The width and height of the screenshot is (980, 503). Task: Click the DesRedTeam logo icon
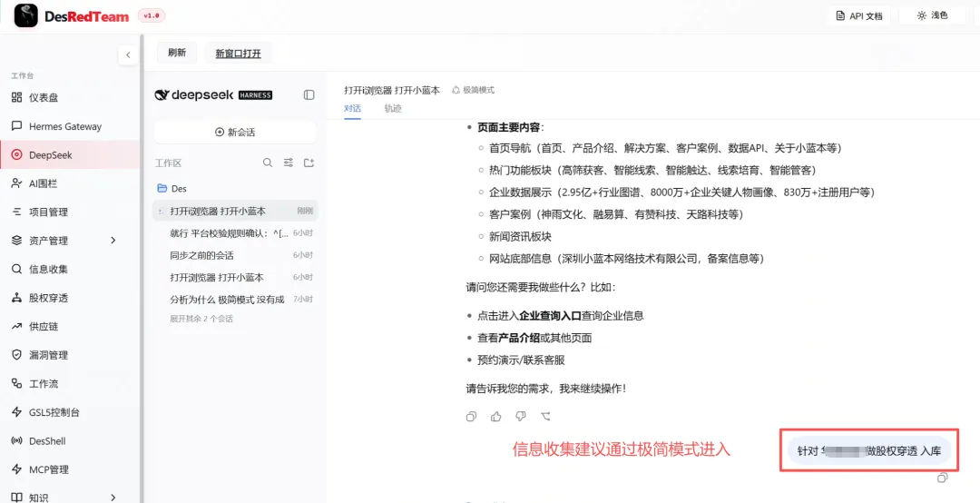tap(26, 16)
